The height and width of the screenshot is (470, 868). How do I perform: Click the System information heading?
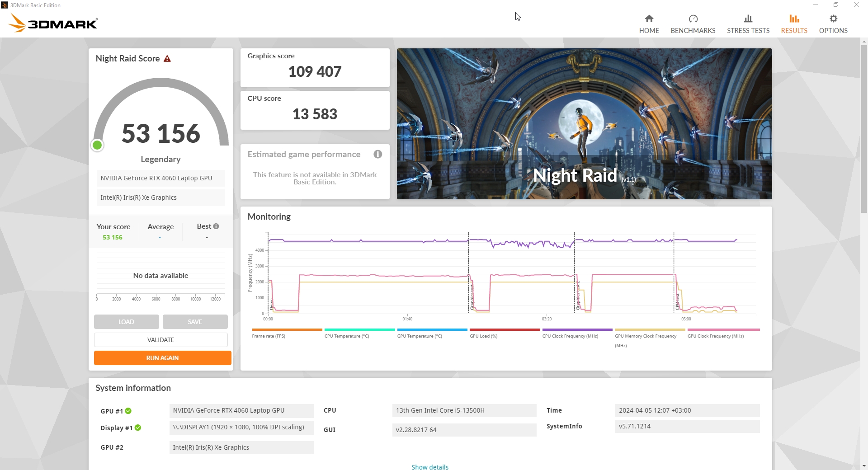[133, 388]
